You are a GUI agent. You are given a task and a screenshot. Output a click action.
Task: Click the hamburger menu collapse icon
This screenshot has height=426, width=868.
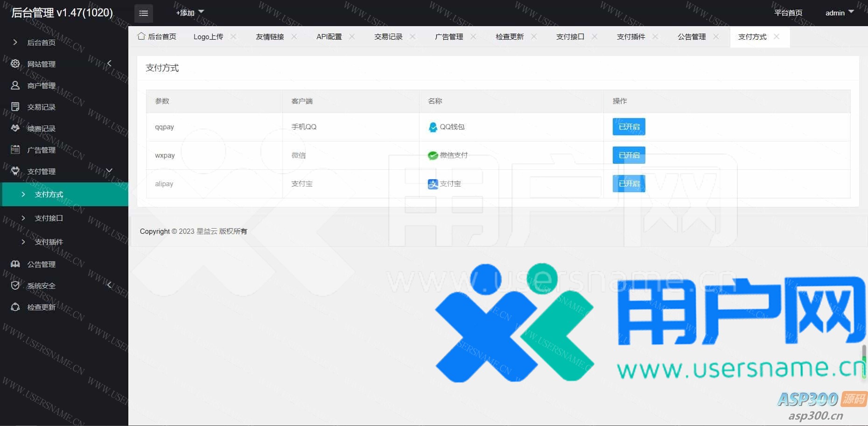coord(143,14)
